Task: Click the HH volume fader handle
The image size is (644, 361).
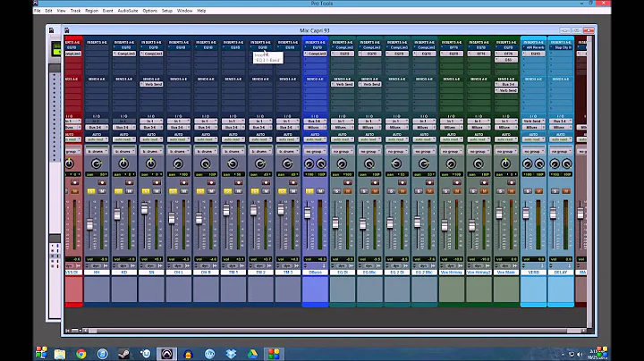Action: (x=89, y=224)
